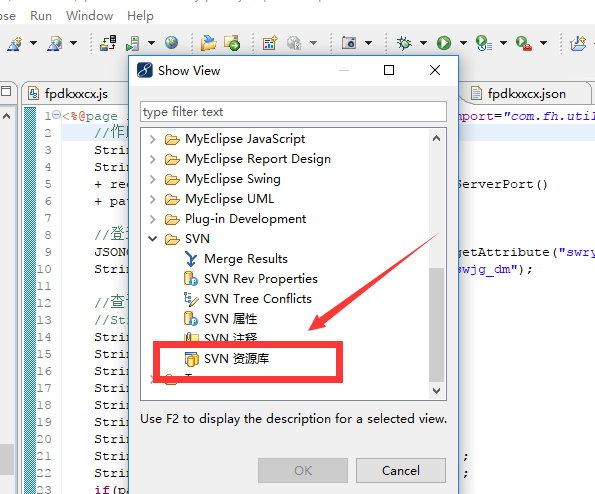Screen dimensions: 595x494
Task: Click the camera capture icon in toolbar
Action: [x=349, y=43]
